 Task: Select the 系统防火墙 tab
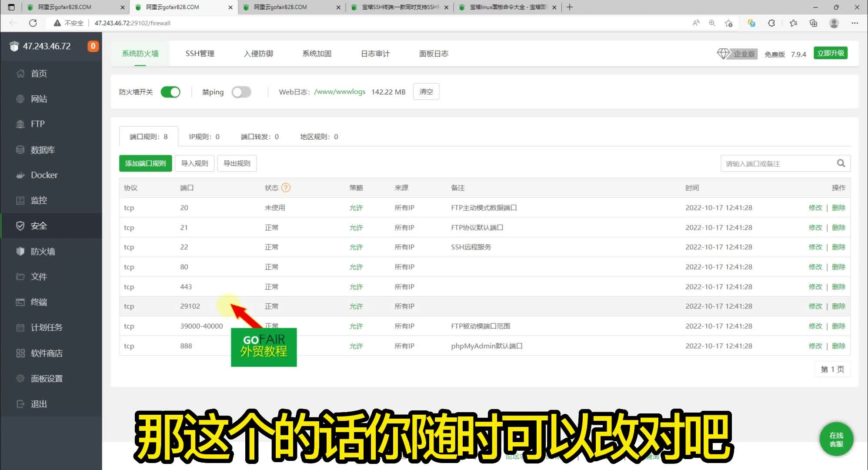click(140, 54)
